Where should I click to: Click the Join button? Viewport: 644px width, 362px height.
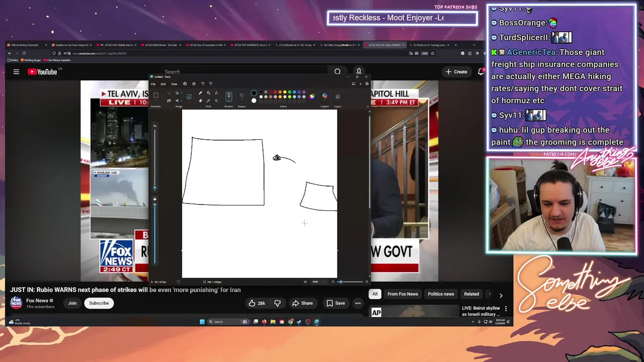coord(72,303)
